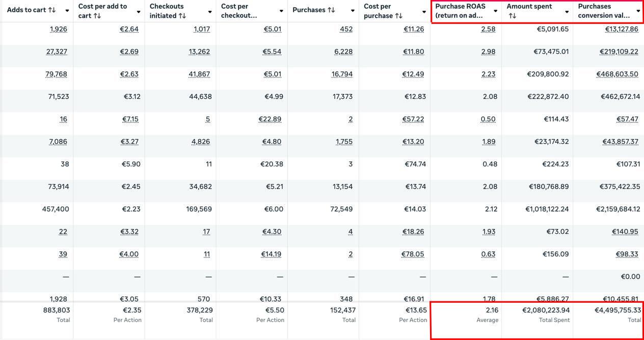Screen dimensions: 644x340
Task: Open the 2.58 Purchase ROAS link
Action: point(488,29)
